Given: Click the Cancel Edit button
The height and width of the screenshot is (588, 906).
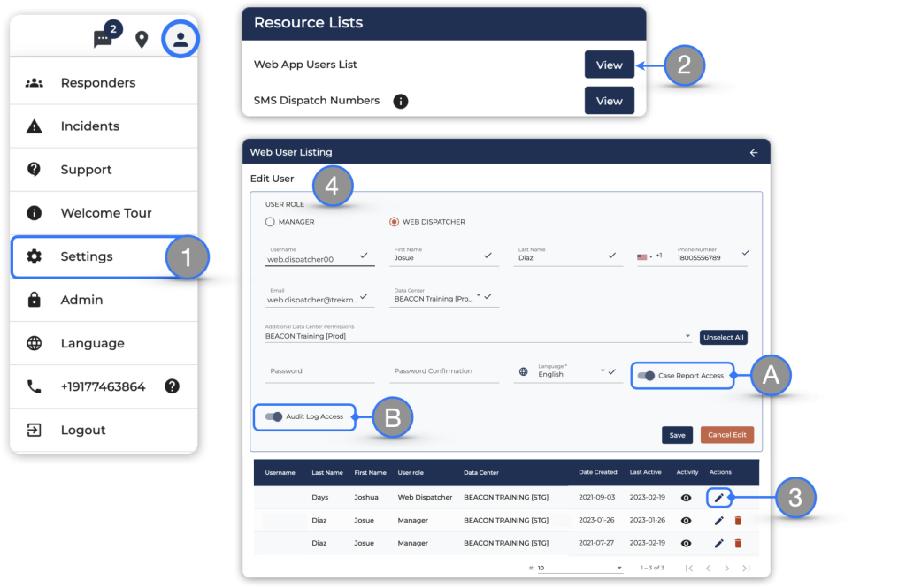Looking at the screenshot, I should (x=727, y=435).
